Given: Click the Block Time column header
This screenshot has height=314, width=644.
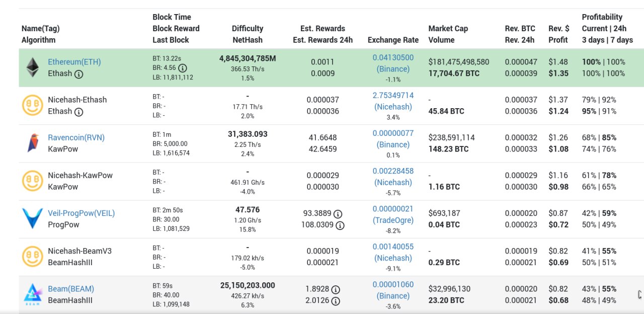Looking at the screenshot, I should 176,28.
